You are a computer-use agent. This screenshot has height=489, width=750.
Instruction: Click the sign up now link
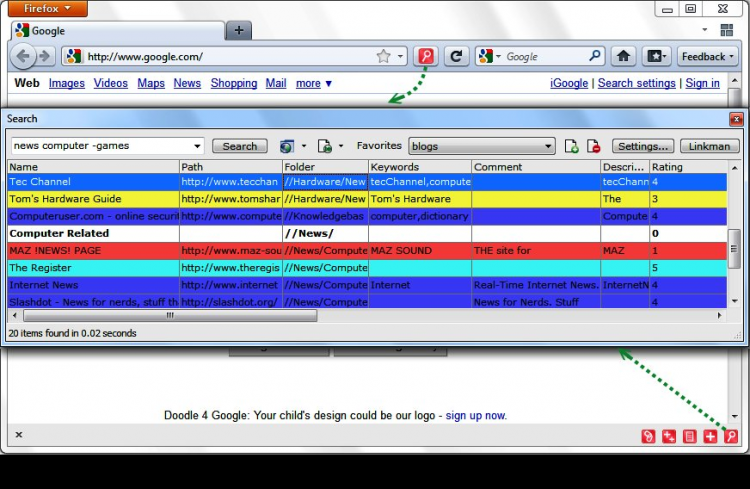click(x=476, y=415)
